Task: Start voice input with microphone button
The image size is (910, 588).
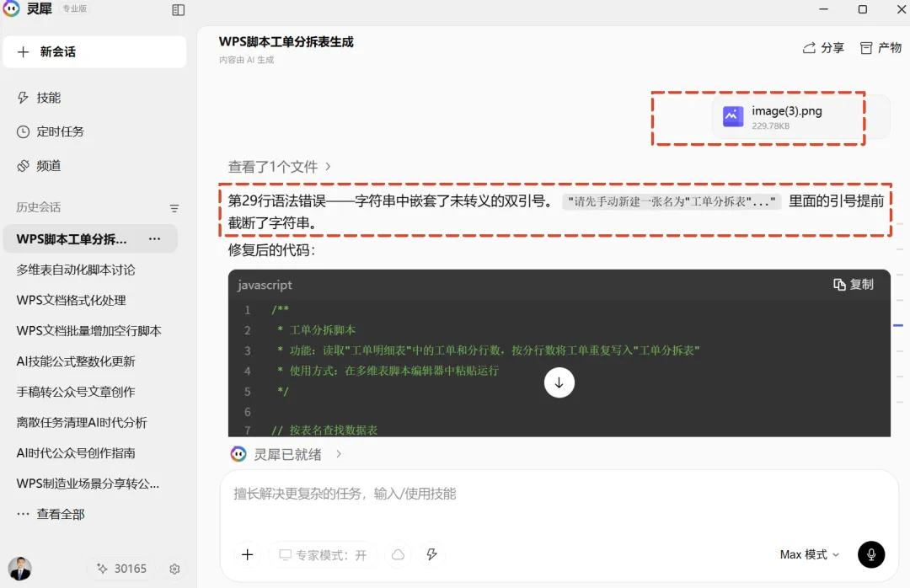Action: (x=871, y=555)
